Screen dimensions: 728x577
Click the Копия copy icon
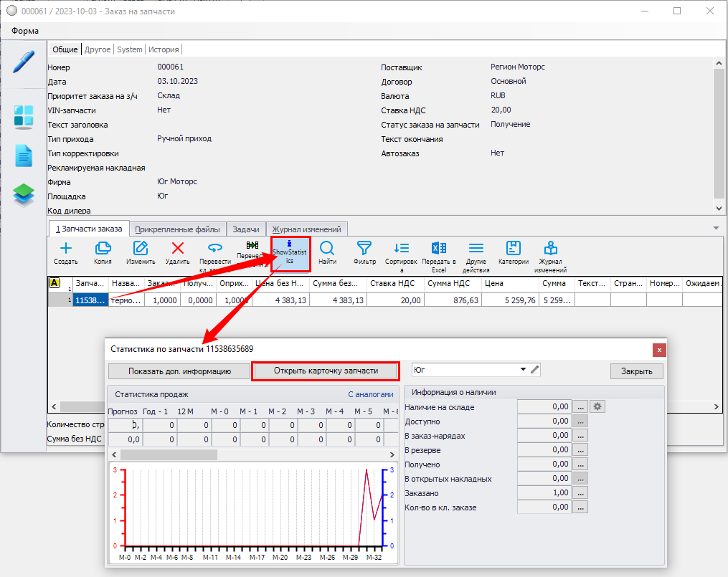[103, 249]
